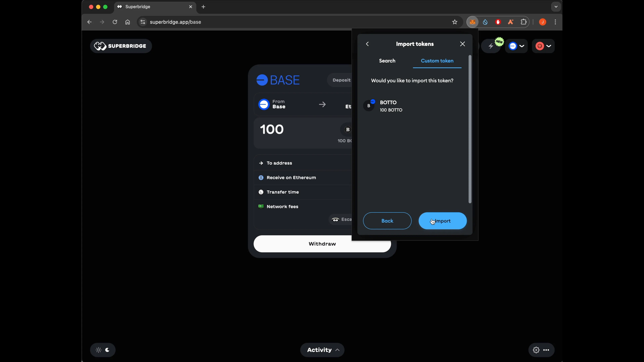Open the To address row
The width and height of the screenshot is (644, 362).
(x=303, y=163)
